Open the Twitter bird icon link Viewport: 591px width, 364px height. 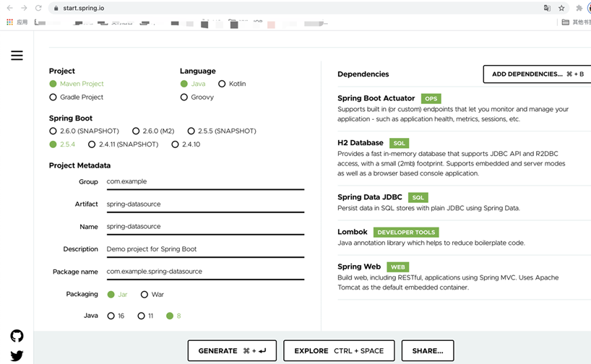[17, 355]
